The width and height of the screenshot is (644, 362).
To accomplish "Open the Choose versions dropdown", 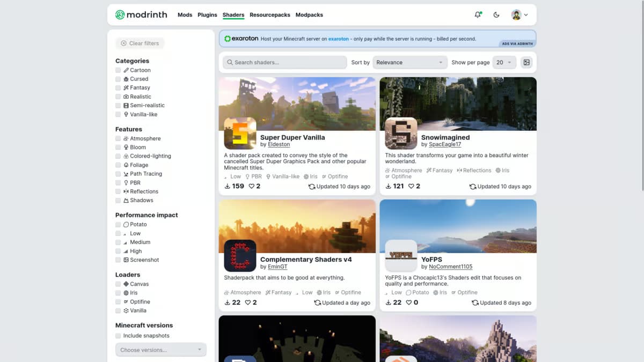I will 160,349.
